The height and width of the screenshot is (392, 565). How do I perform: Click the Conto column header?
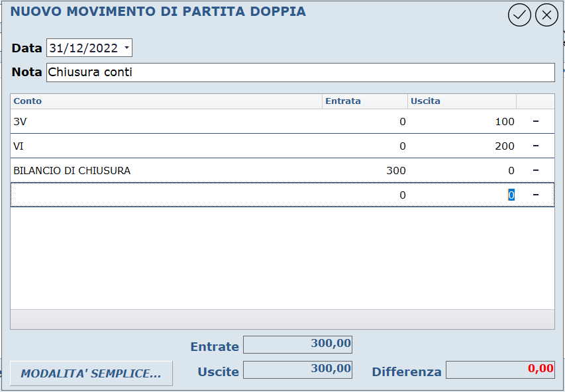166,101
